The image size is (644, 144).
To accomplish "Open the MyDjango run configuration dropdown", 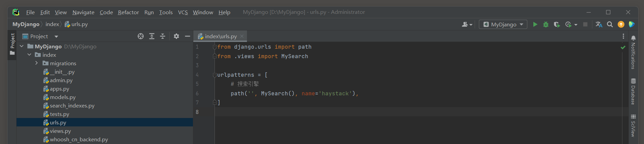I will pos(503,24).
